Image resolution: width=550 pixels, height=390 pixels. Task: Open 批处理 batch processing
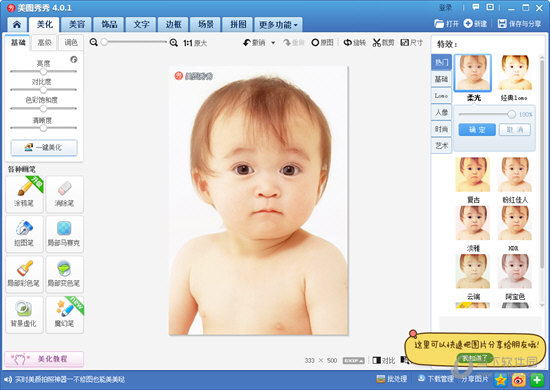coord(392,379)
